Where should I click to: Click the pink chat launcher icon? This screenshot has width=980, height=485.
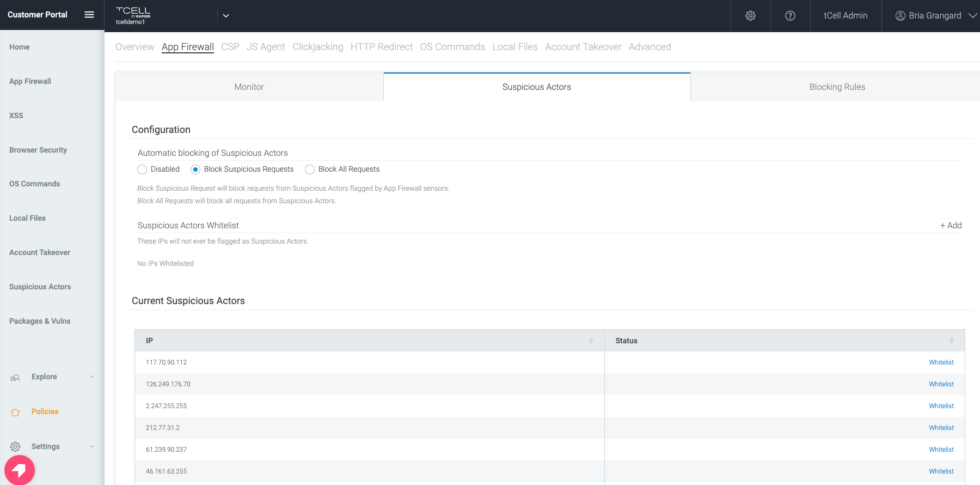20,470
